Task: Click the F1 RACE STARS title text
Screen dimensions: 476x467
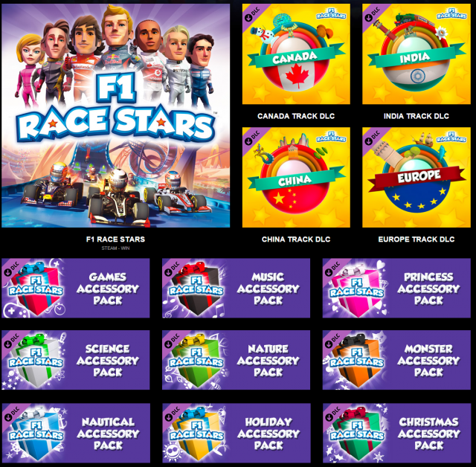Action: click(x=115, y=239)
